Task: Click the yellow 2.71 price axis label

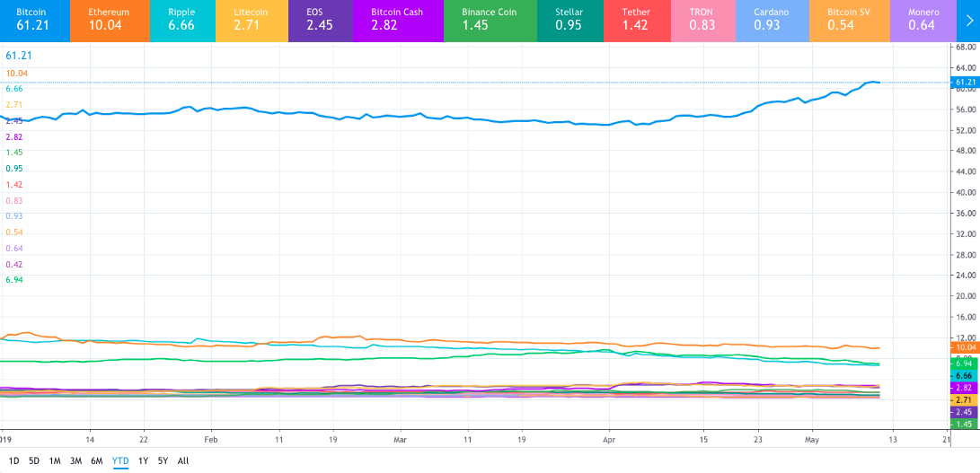Action: coord(965,400)
